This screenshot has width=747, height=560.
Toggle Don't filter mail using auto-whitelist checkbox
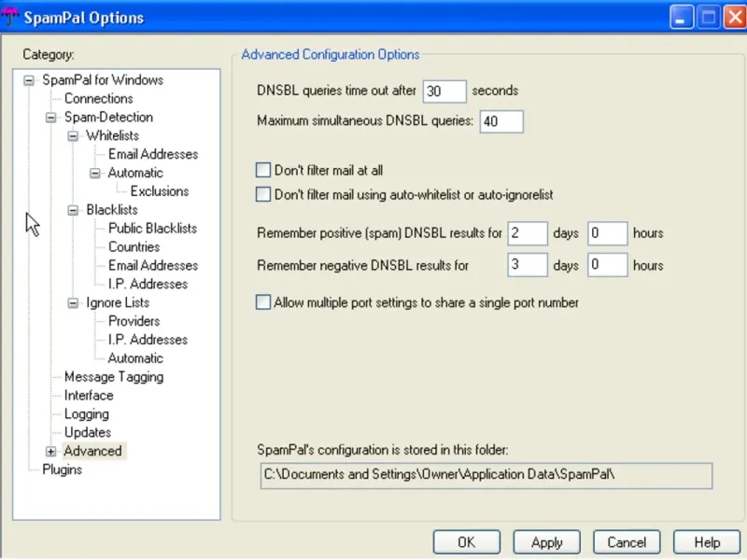tap(263, 194)
